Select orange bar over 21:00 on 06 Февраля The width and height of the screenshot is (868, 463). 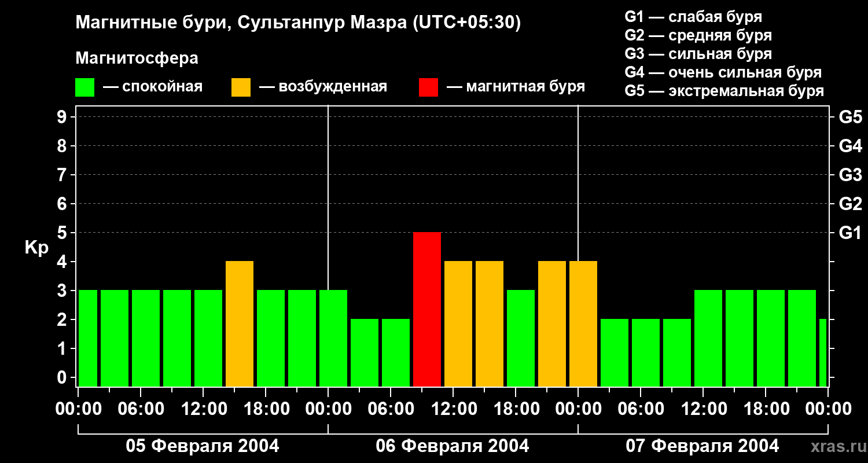[x=552, y=324]
